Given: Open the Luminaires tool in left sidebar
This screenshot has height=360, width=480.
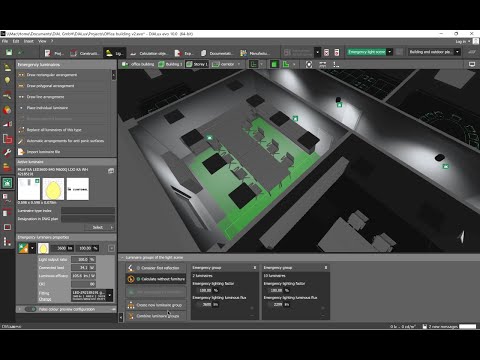Looking at the screenshot, I should point(7,68).
